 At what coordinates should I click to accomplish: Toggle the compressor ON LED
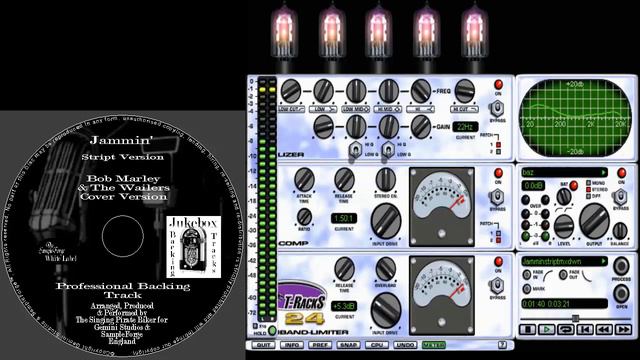pyautogui.click(x=498, y=173)
